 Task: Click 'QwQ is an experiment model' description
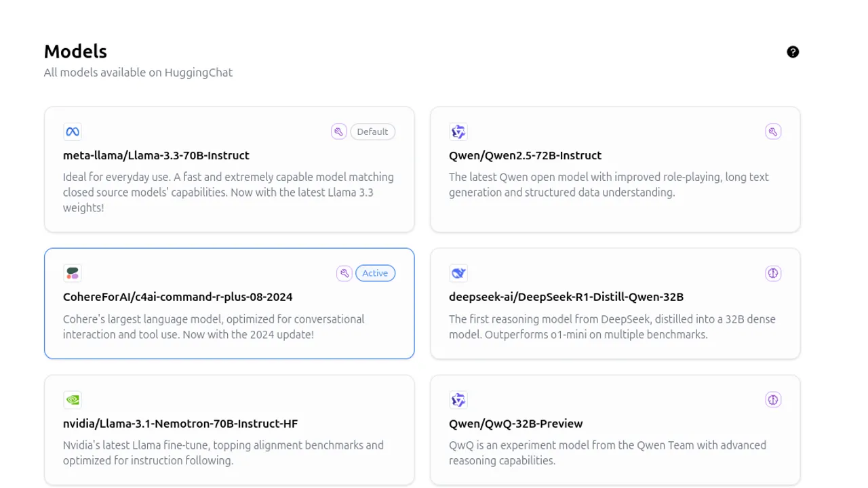(x=608, y=453)
